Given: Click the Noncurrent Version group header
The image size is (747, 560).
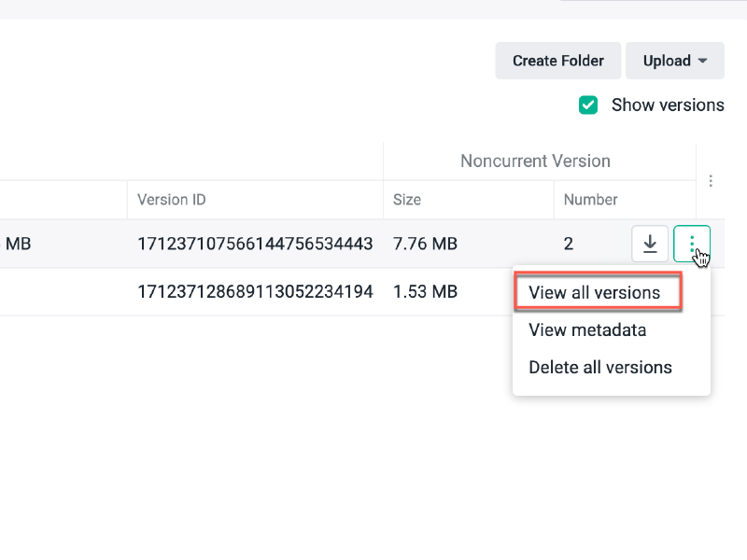Looking at the screenshot, I should [x=535, y=161].
